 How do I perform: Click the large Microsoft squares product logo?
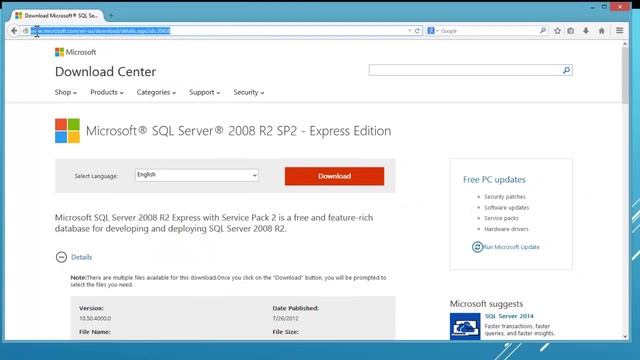click(67, 131)
